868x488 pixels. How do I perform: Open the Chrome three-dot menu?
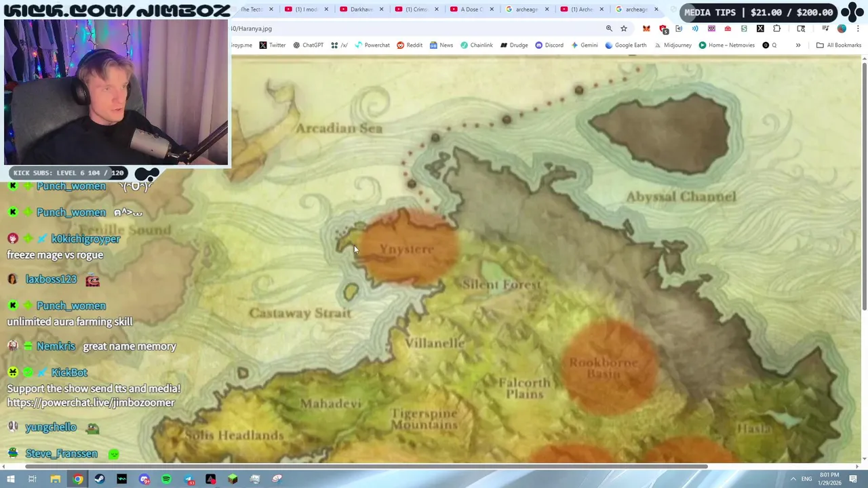coord(858,28)
